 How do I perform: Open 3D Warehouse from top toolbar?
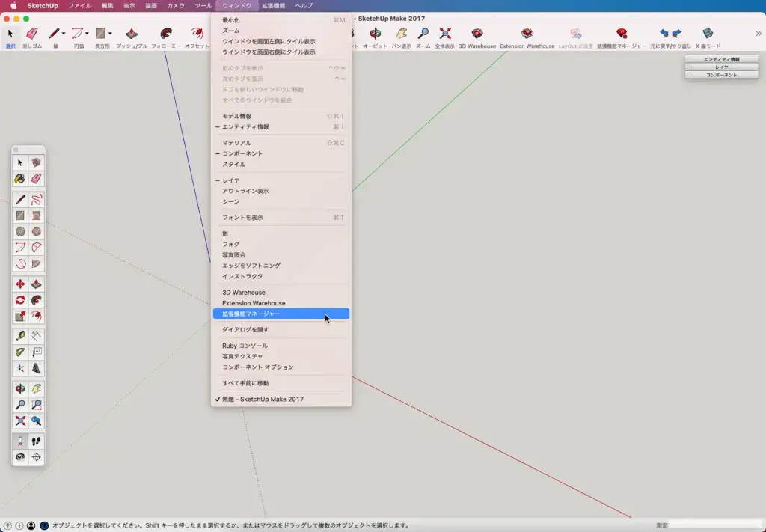tap(477, 34)
